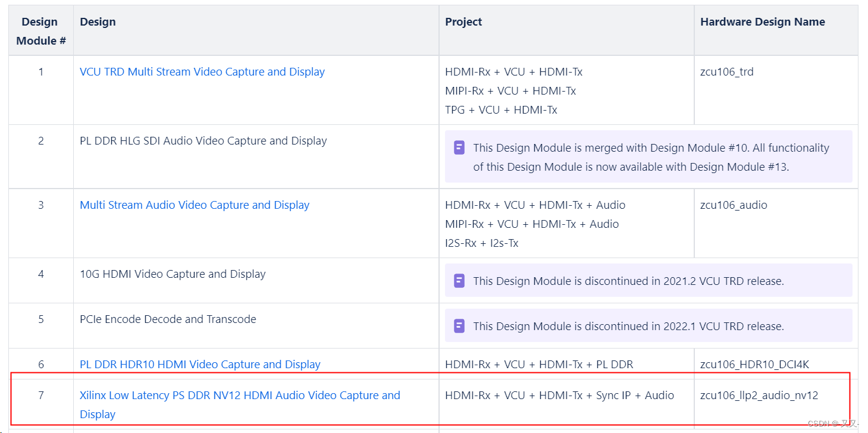
Task: Select the Project column header
Action: (x=566, y=32)
